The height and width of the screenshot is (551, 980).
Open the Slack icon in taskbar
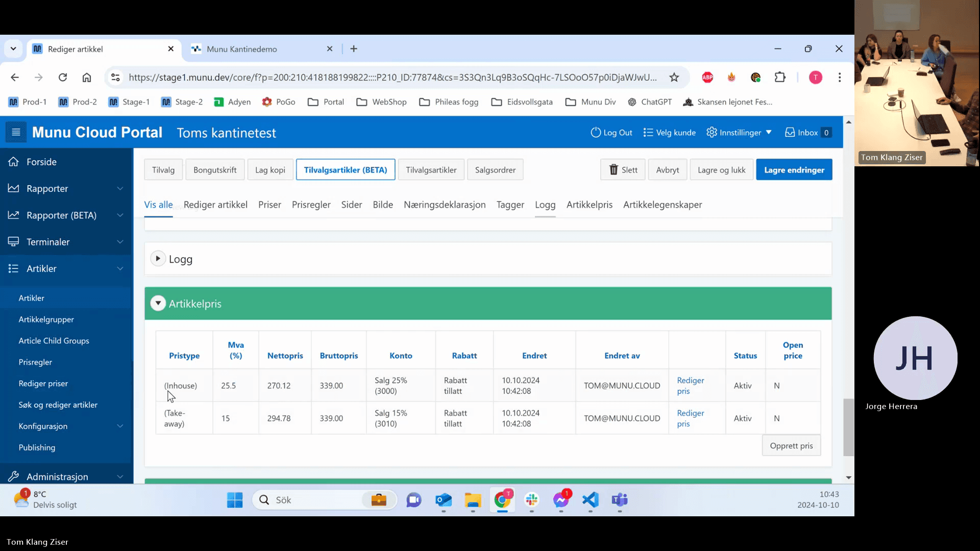[x=532, y=500]
